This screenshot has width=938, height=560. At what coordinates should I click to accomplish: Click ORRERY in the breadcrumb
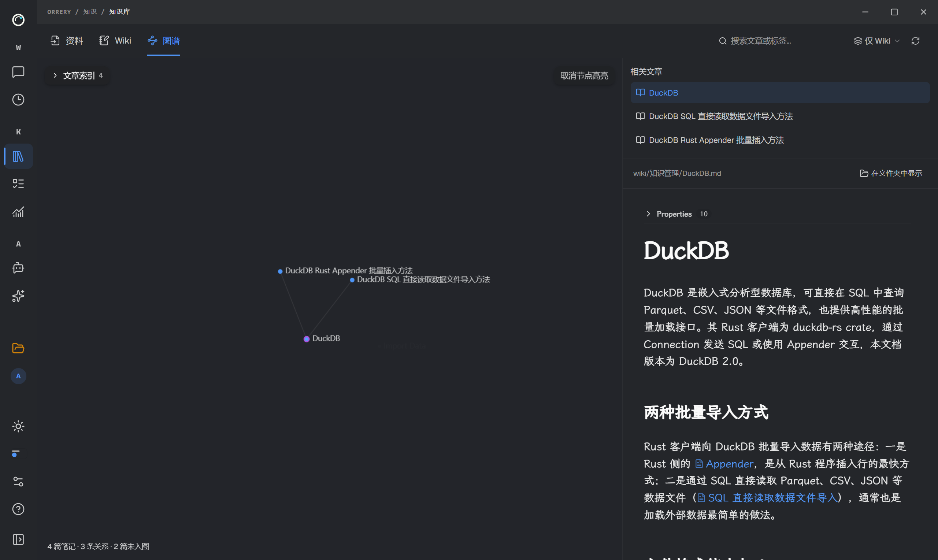pos(59,12)
